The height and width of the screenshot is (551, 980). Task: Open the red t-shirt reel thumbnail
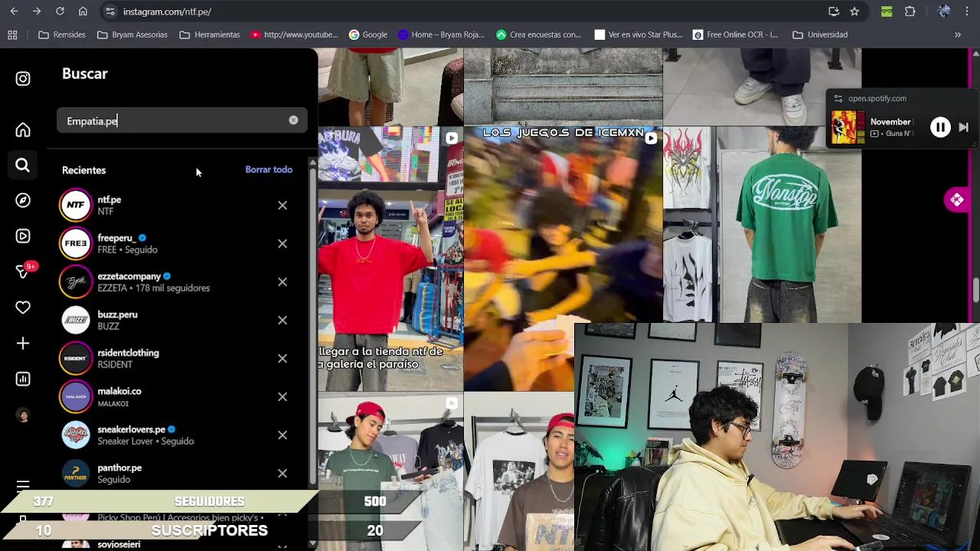[x=390, y=259]
